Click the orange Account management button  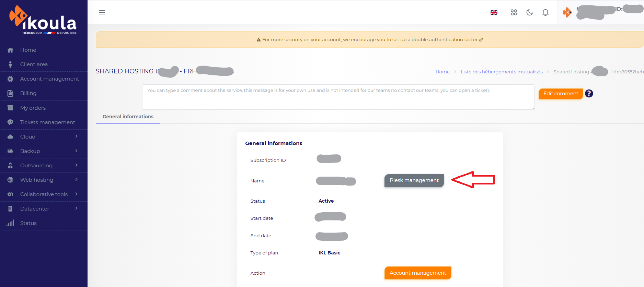(x=418, y=273)
